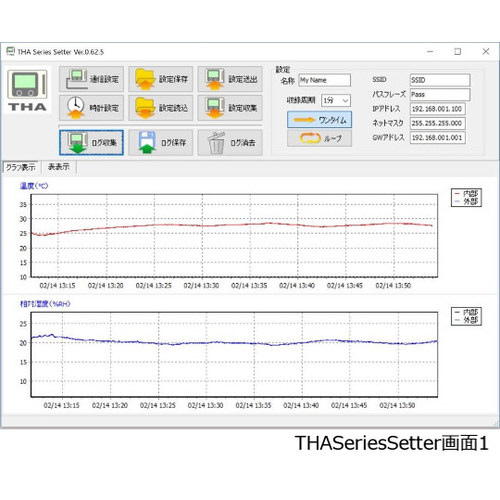
Task: Switch to the 表表示 table tab
Action: 59,167
